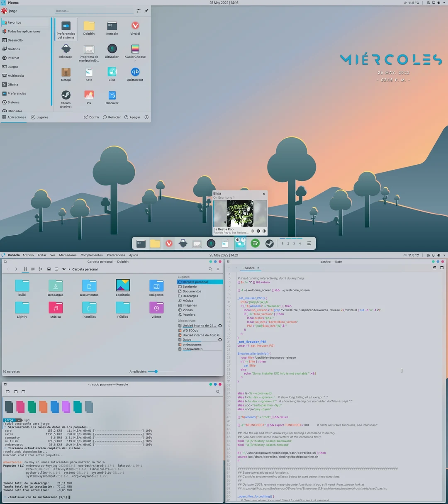The image size is (448, 504).
Task: Launch Steam from the taskbar
Action: point(269,243)
